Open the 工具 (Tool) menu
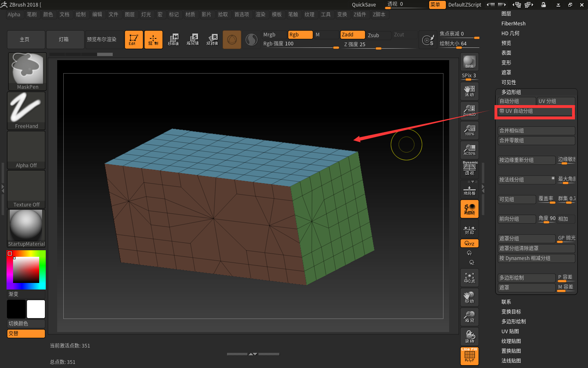 326,14
